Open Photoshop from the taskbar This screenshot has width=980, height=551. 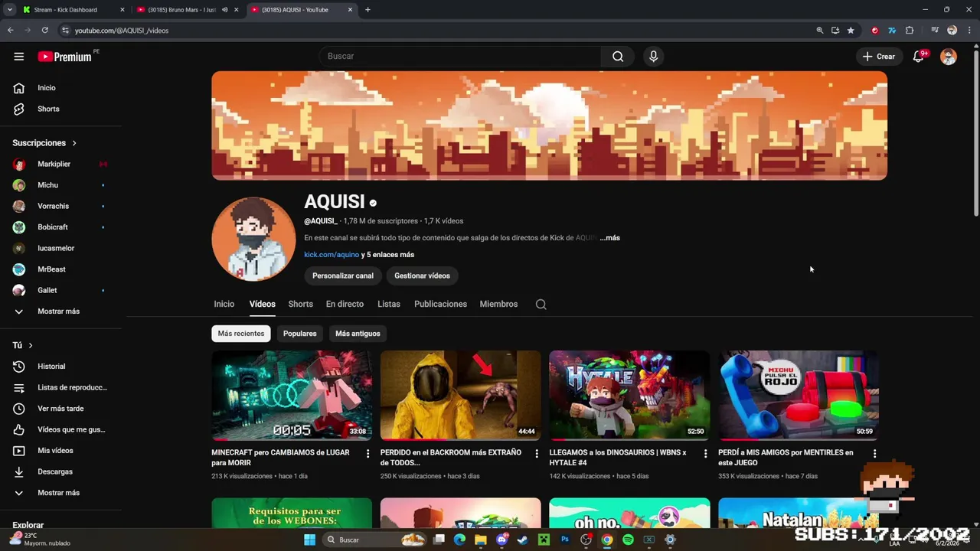tap(565, 540)
